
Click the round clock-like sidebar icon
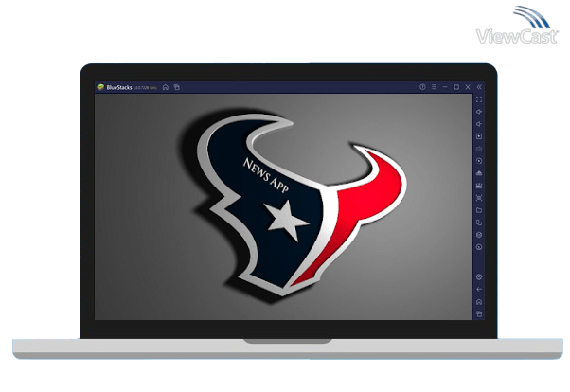479,247
